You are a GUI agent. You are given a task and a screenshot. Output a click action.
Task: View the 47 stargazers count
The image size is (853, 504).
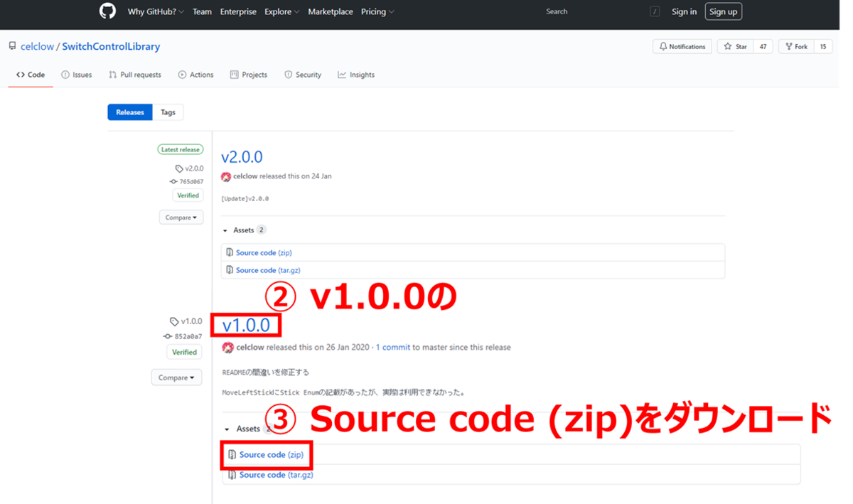(x=763, y=46)
